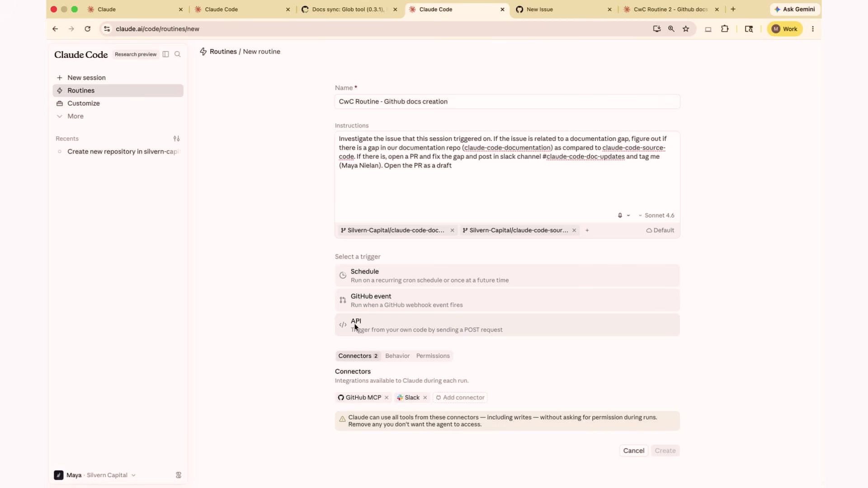868x488 pixels.
Task: Open the side panel search icon
Action: click(749, 29)
